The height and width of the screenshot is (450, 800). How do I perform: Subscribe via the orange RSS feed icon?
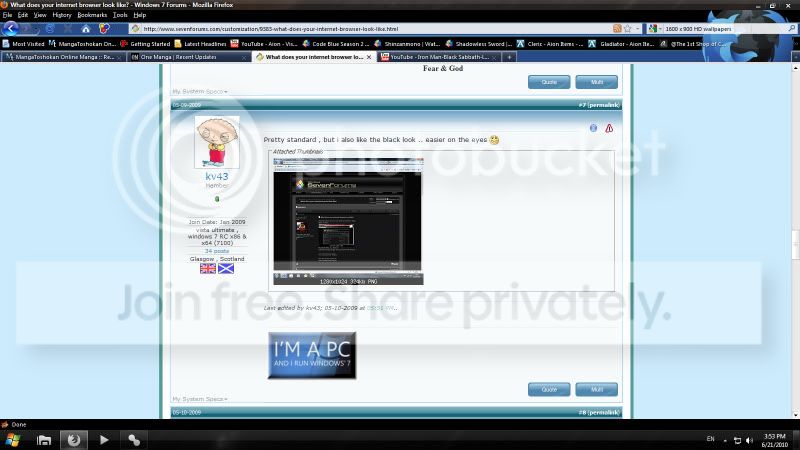(617, 29)
